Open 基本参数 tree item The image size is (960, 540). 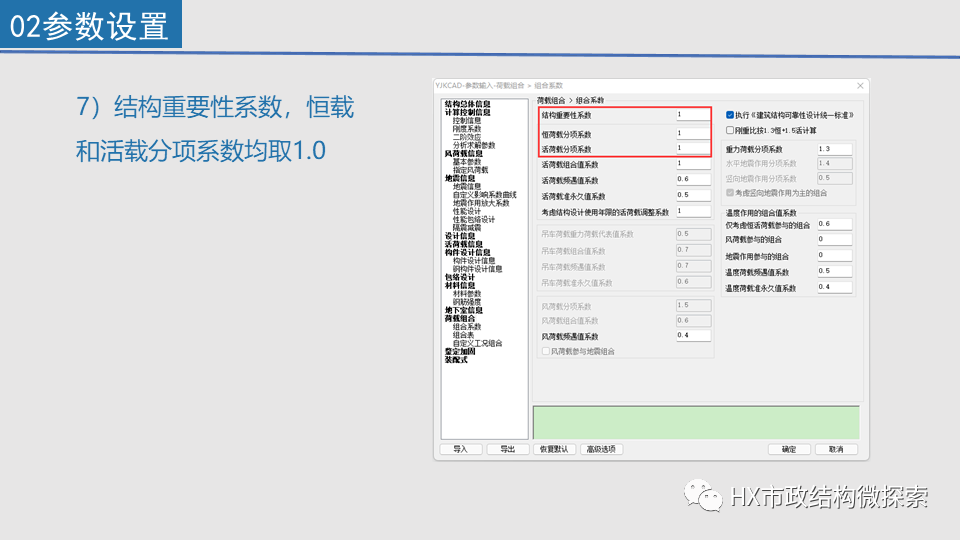click(467, 162)
